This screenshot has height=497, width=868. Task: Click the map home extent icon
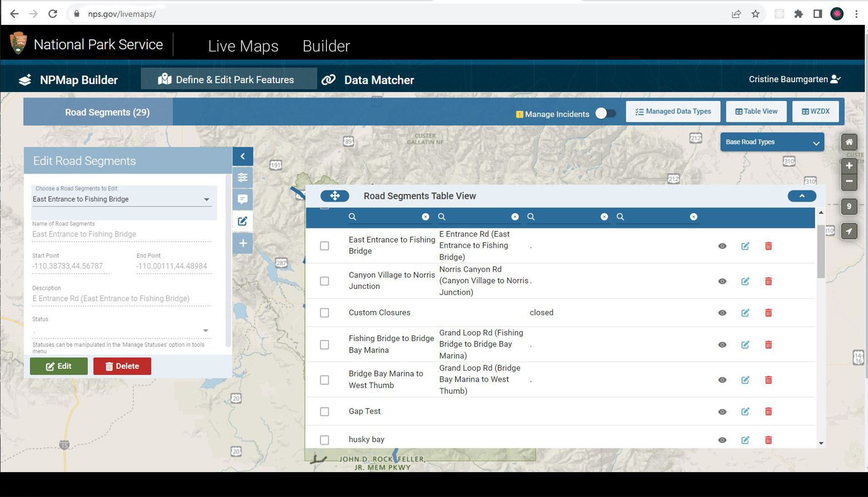tap(849, 142)
